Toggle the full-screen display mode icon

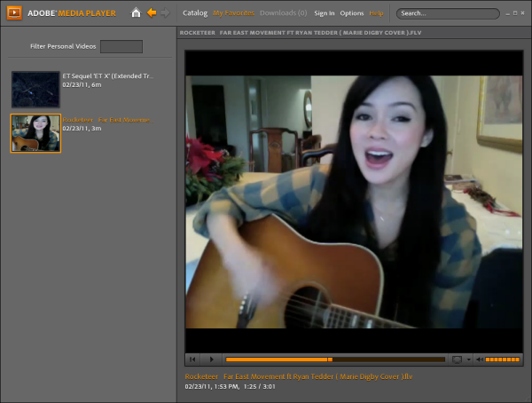pos(457,360)
